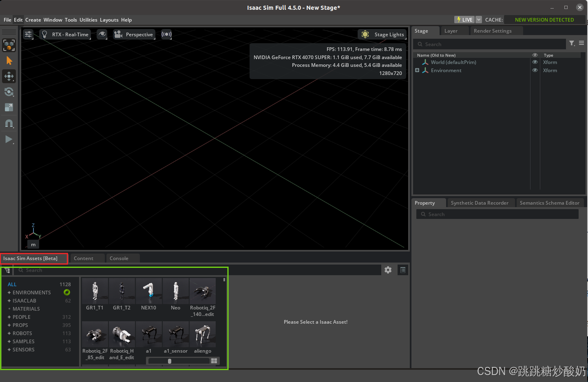Activate the Scale tool
This screenshot has width=588, height=382.
[9, 107]
